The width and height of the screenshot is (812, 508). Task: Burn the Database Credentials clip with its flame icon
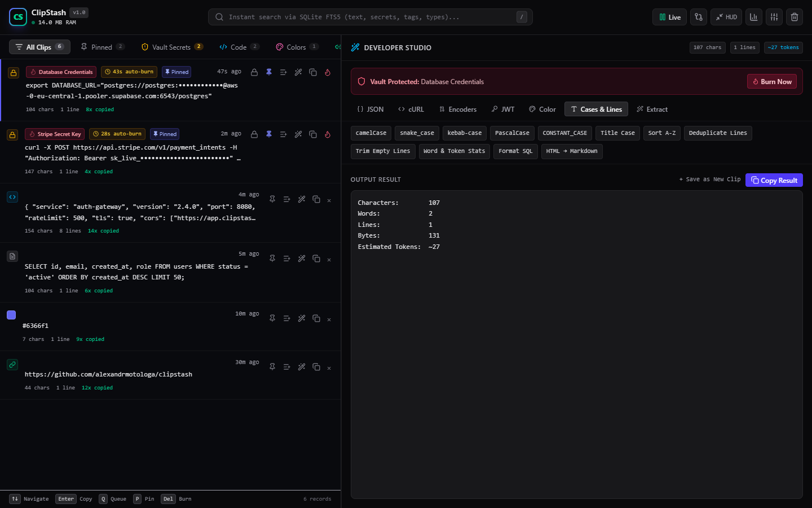(x=328, y=72)
